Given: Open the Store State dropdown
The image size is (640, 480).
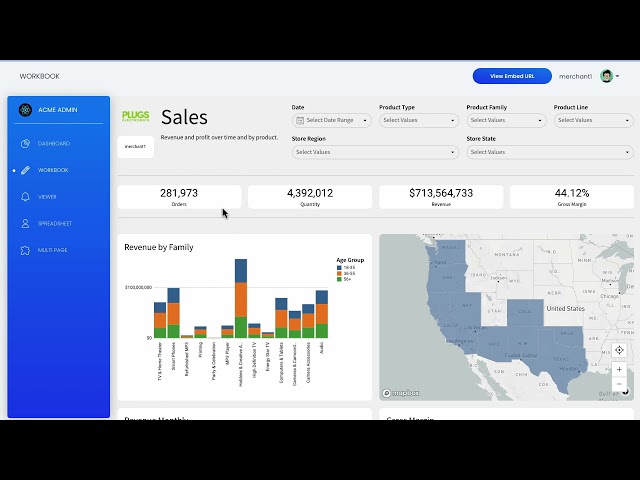Looking at the screenshot, I should (x=550, y=152).
